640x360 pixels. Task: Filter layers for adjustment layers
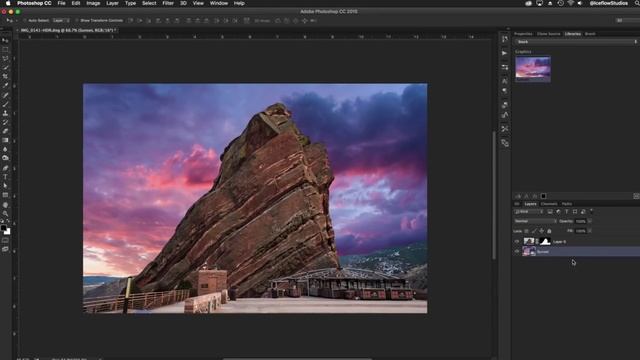558,211
